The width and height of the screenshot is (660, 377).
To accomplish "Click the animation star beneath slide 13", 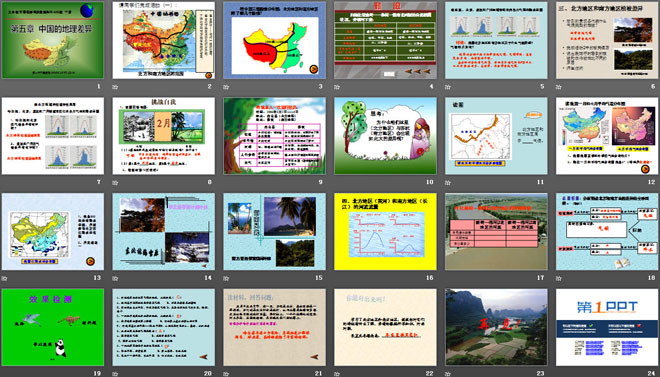I will (5, 278).
